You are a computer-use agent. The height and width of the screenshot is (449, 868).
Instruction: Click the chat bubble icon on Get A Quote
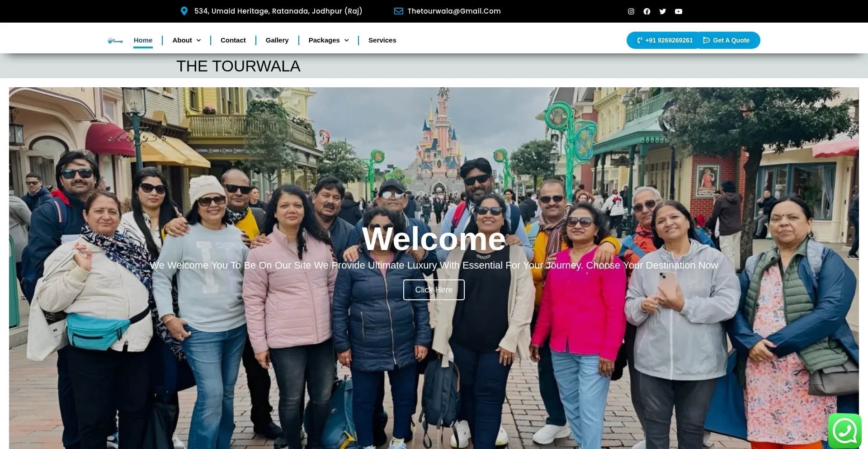(706, 40)
